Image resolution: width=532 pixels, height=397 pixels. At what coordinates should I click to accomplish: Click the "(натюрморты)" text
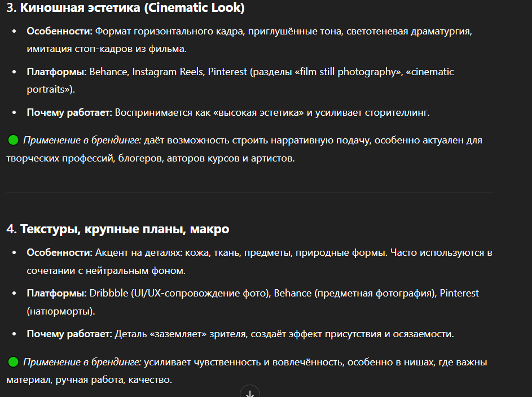pos(61,311)
